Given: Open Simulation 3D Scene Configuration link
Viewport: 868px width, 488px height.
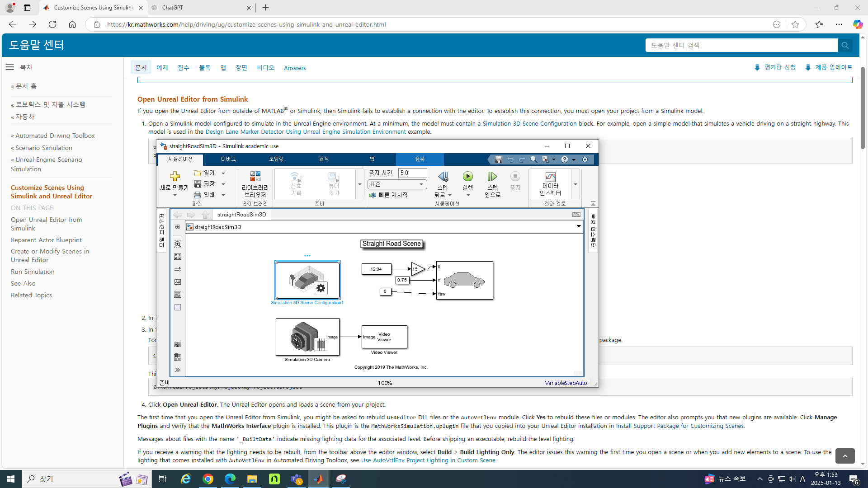Looking at the screenshot, I should click(529, 123).
